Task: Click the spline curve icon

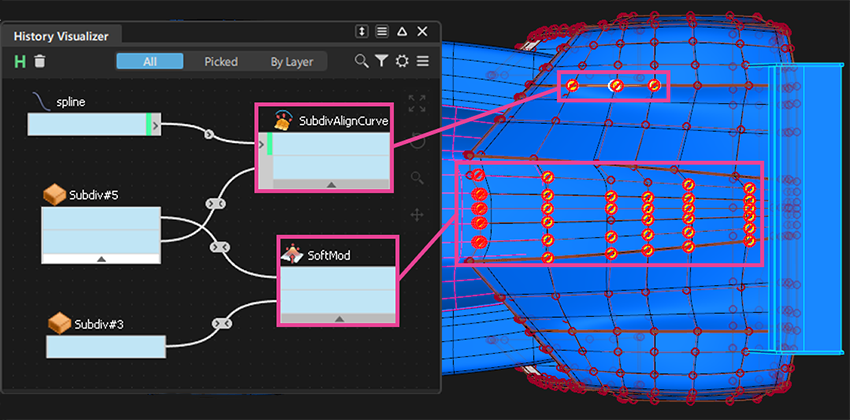Action: pos(42,101)
